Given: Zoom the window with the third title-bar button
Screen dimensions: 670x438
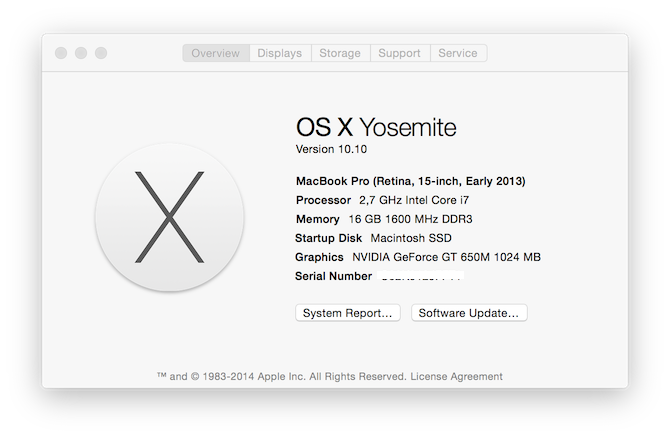Looking at the screenshot, I should tap(101, 53).
